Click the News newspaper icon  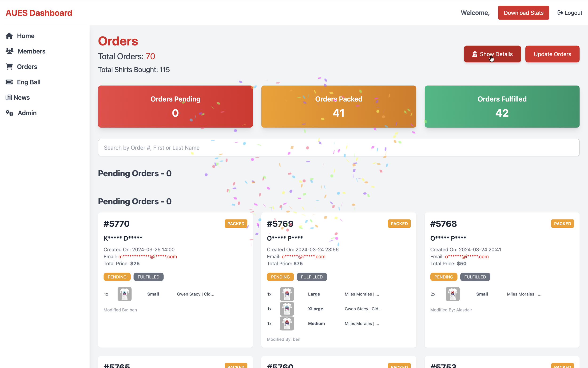9,97
